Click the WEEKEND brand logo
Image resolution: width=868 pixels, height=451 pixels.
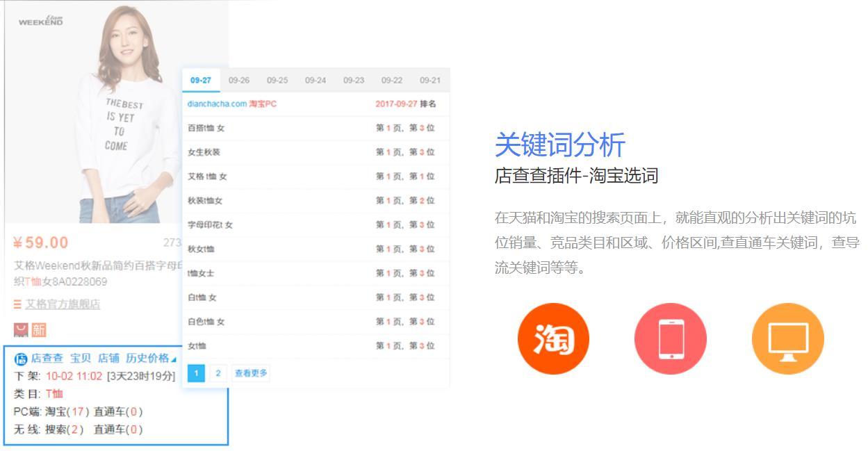click(40, 19)
